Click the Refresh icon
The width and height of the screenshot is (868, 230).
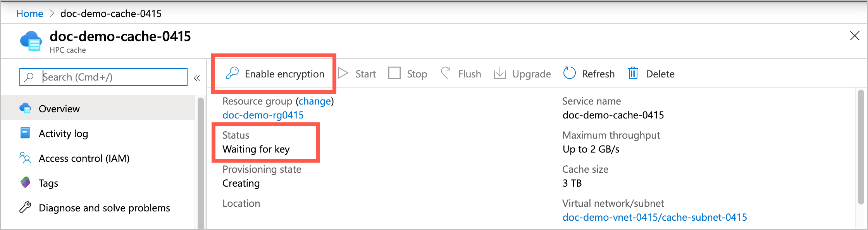click(569, 73)
